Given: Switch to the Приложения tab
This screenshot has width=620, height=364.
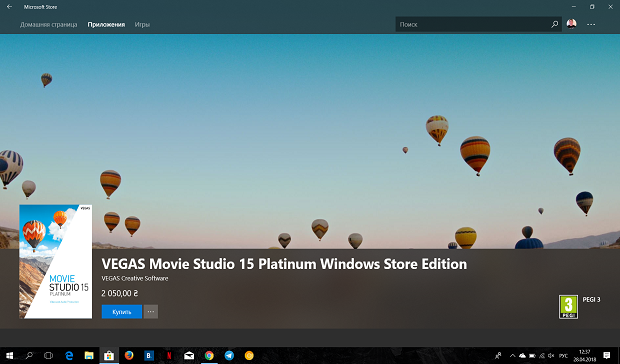Looking at the screenshot, I should [106, 25].
